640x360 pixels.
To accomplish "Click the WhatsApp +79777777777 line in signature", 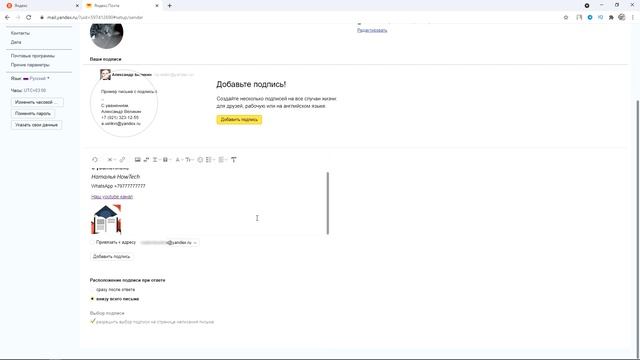I will [x=118, y=186].
